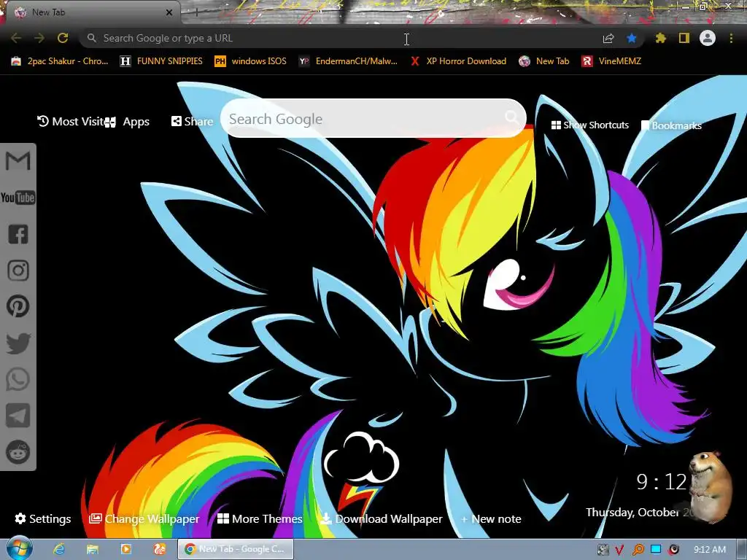The image size is (747, 560).
Task: Click the red V tray icon
Action: (619, 550)
